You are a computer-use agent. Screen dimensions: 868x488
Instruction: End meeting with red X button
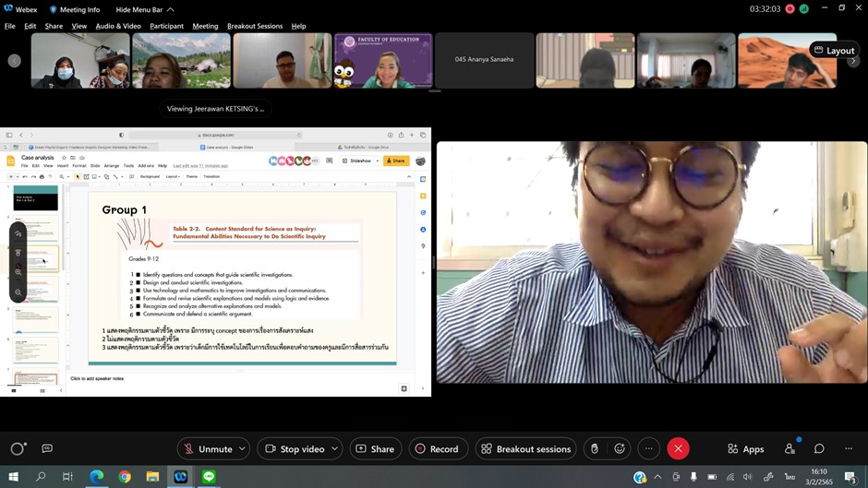coord(678,448)
